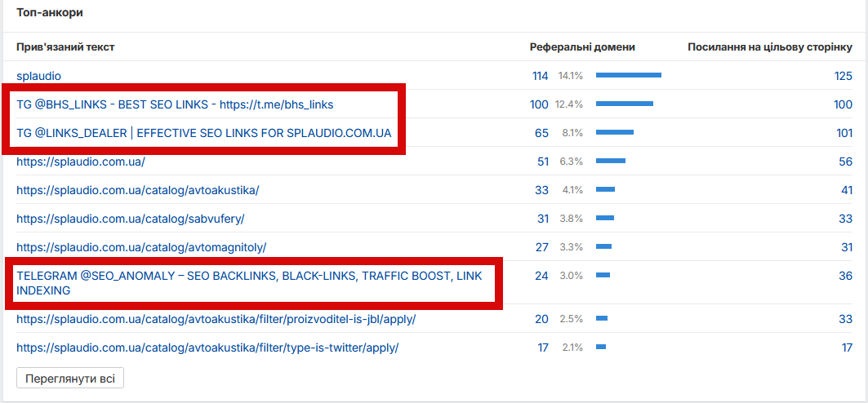Open the catalog/sabvufery/ anchor link

click(x=130, y=219)
